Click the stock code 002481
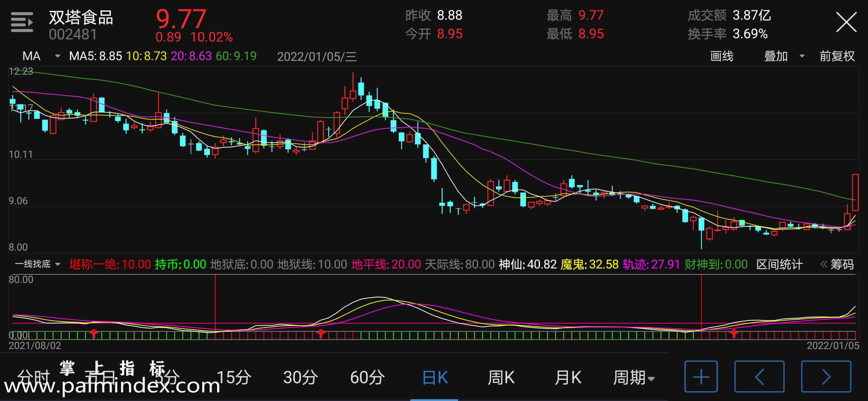This screenshot has height=401, width=868. (x=73, y=35)
